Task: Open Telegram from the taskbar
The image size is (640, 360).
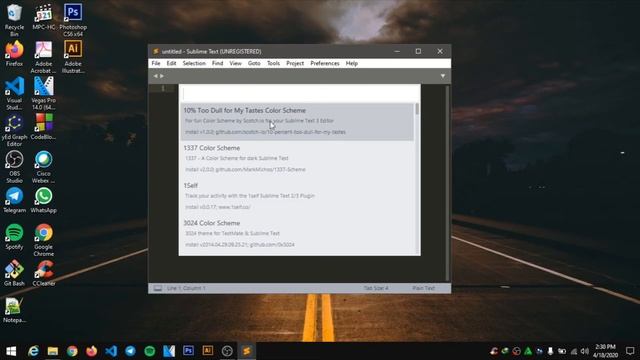Action: point(130,351)
